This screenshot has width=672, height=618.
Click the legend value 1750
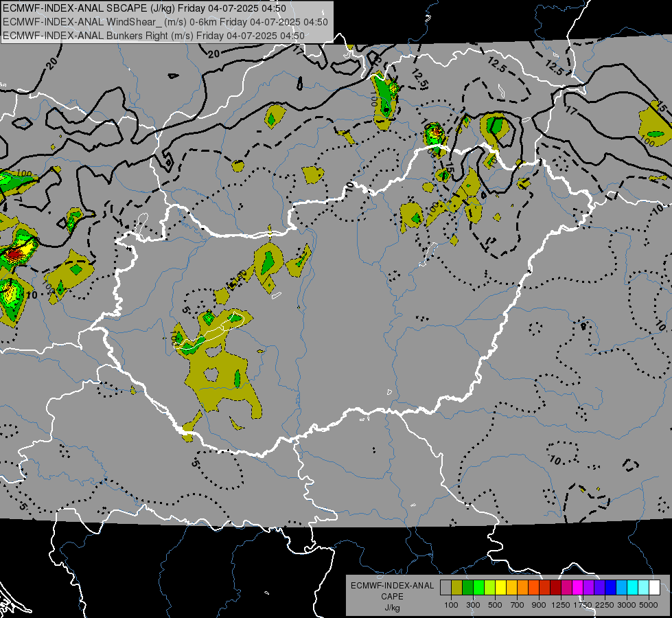583,605
